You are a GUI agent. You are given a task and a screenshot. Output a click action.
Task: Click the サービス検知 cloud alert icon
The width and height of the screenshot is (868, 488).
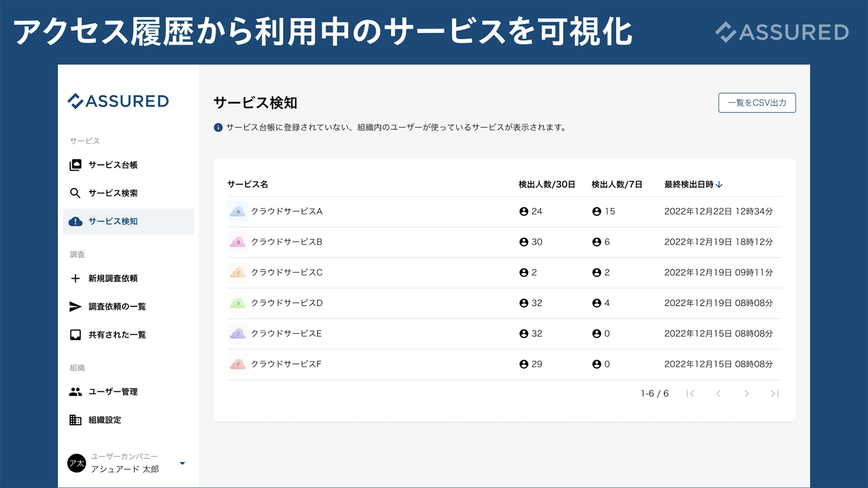pyautogui.click(x=75, y=221)
